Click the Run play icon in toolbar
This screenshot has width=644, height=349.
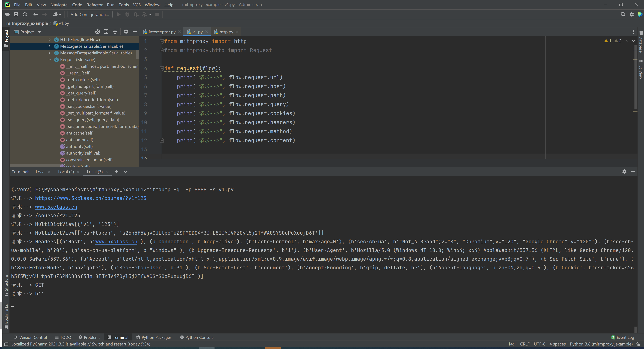pos(119,15)
